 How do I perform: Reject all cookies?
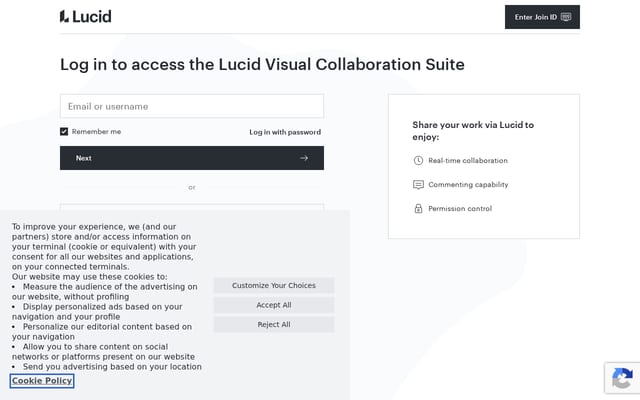(274, 324)
